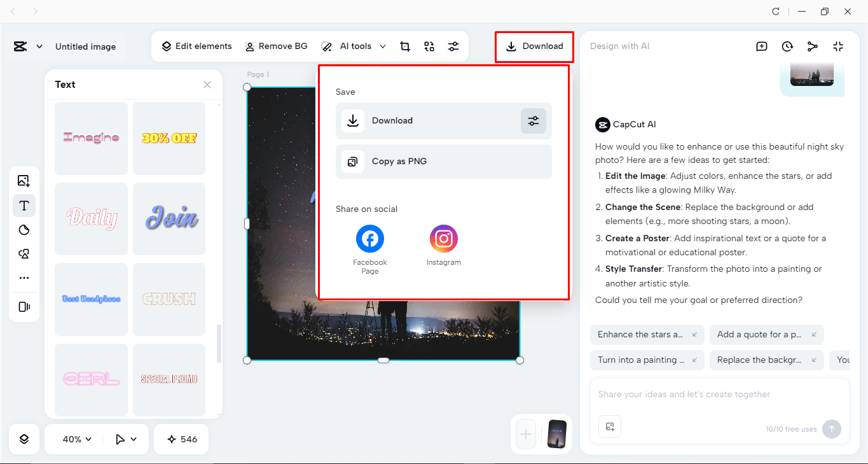Apply the GIRL neon text template
Screen dimensions: 868x464
coord(92,379)
